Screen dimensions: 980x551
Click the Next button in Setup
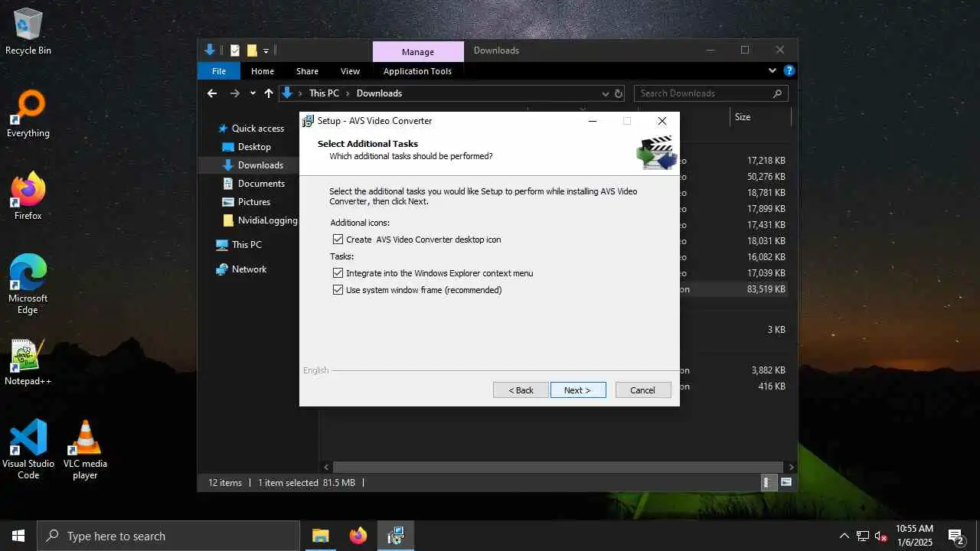pos(578,390)
